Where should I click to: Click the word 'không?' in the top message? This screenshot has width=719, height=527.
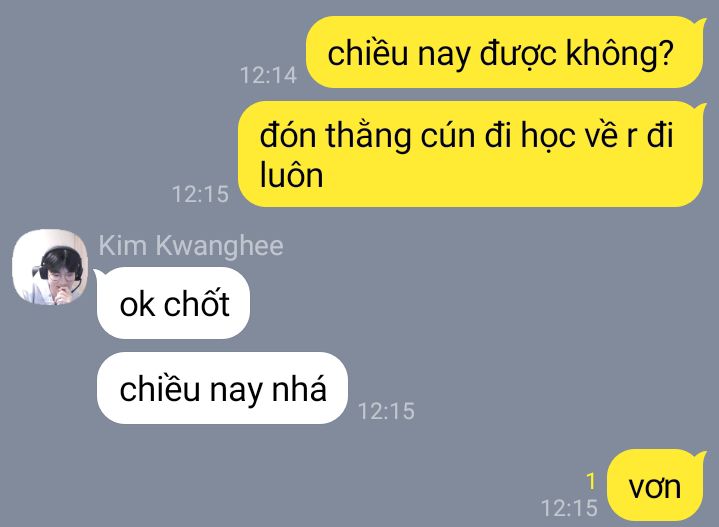tap(620, 53)
